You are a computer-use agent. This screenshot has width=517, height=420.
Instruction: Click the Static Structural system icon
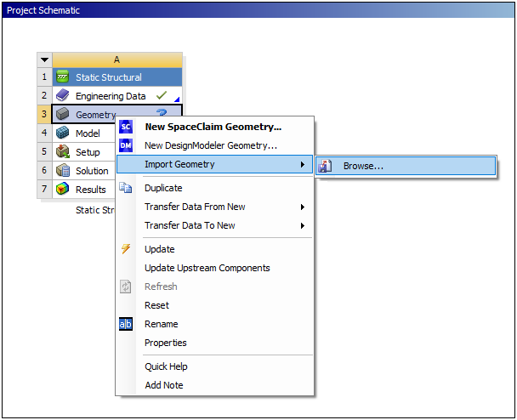coord(62,77)
